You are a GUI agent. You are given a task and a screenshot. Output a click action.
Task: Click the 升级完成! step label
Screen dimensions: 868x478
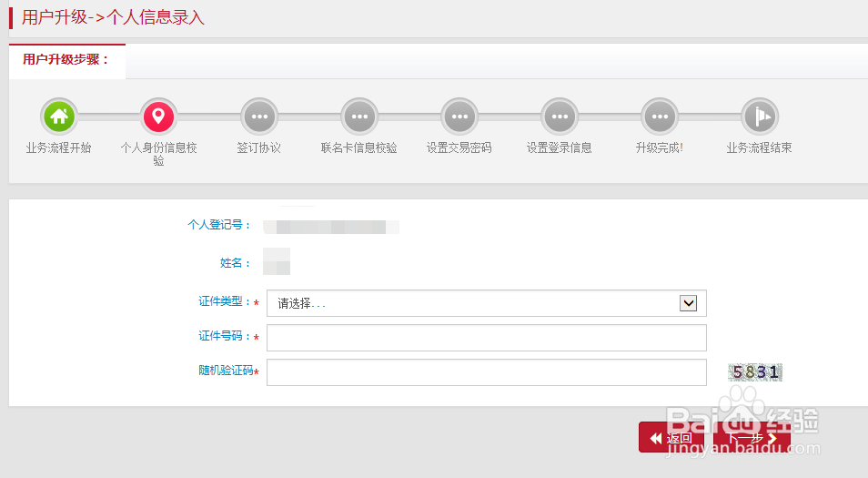(660, 147)
